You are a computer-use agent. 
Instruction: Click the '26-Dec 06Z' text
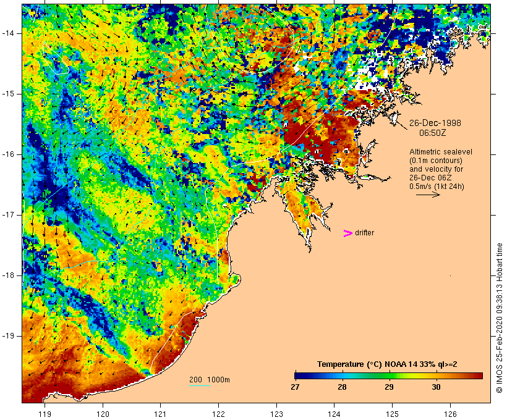[430, 178]
